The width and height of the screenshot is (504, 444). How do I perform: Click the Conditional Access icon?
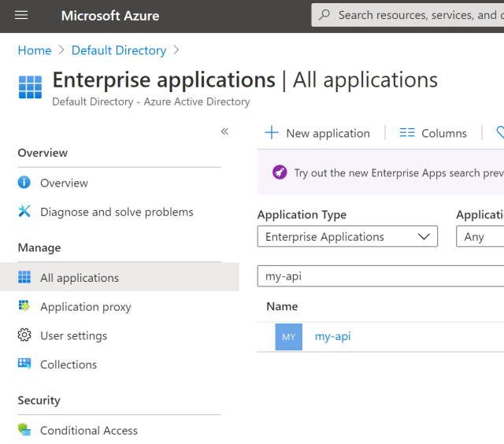[x=24, y=431]
